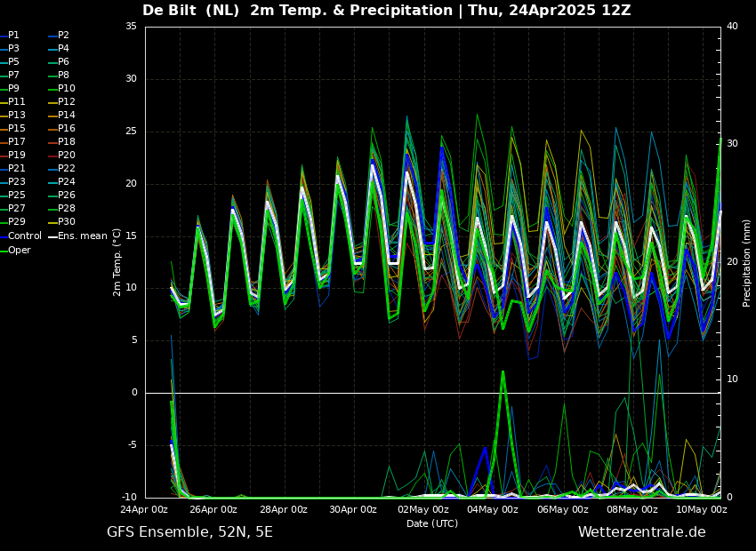The image size is (756, 551).
Task: Click the chart title De Bilt (NL)
Action: click(191, 11)
